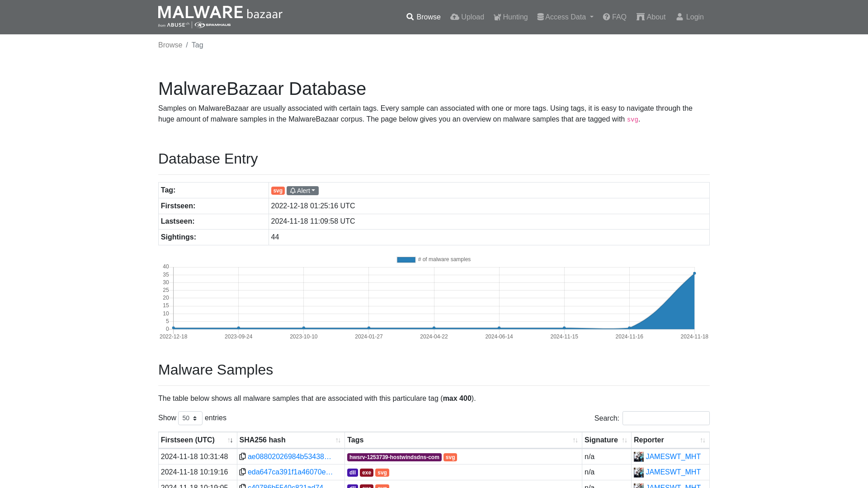Expand the Alert dropdown button
868x488 pixels.
[x=303, y=190]
